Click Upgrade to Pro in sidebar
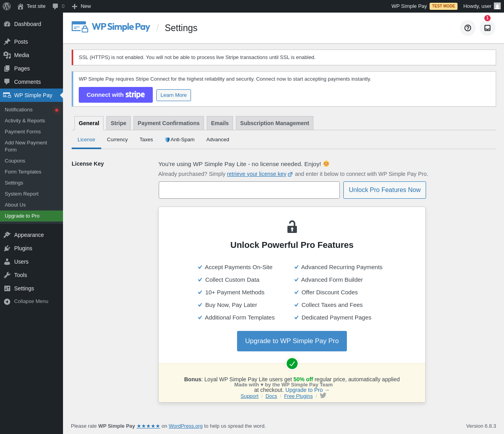 tap(31, 216)
